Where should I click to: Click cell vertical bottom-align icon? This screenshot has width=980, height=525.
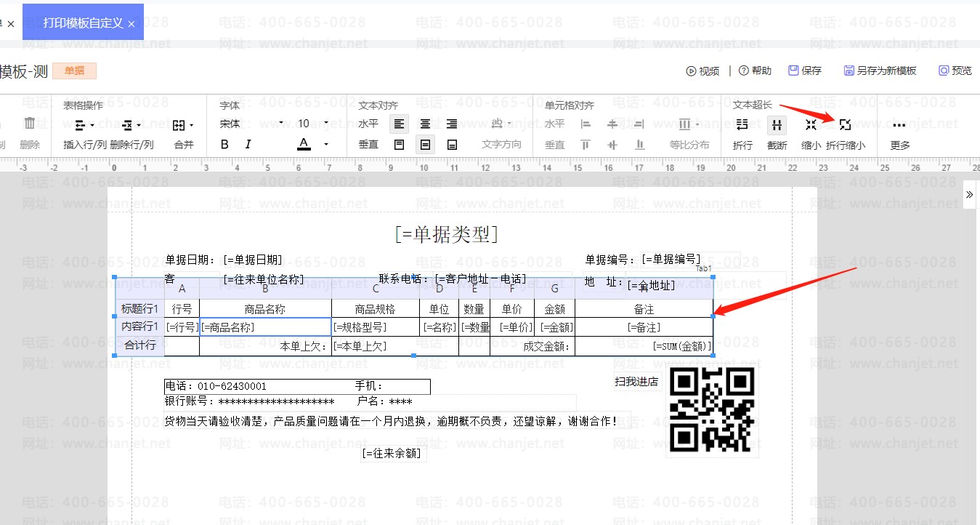pos(639,145)
